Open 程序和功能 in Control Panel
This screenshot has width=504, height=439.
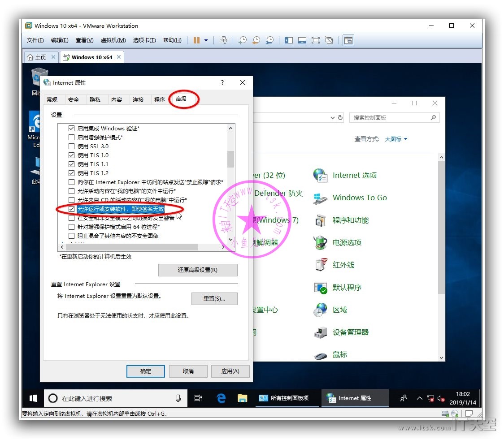tap(341, 220)
